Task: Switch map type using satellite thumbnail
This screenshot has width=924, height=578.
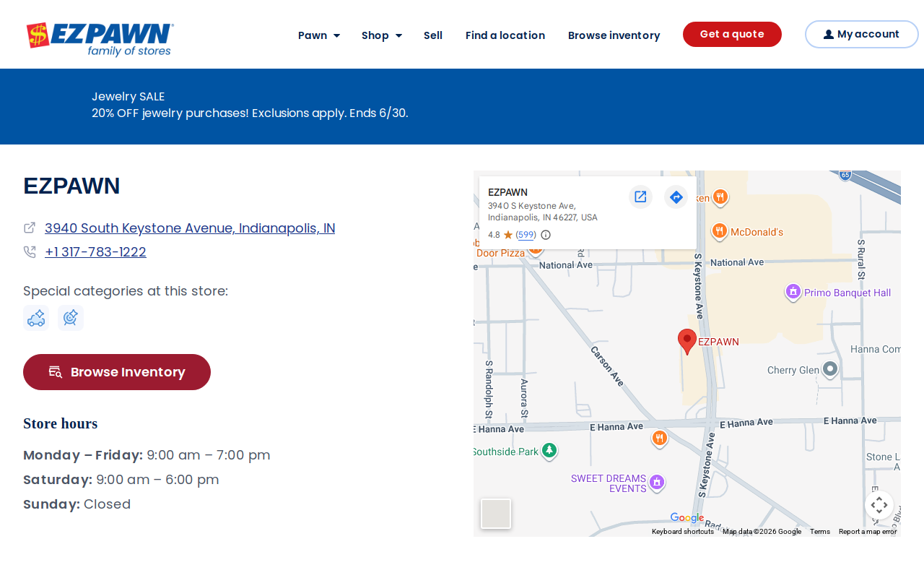Action: (x=496, y=514)
